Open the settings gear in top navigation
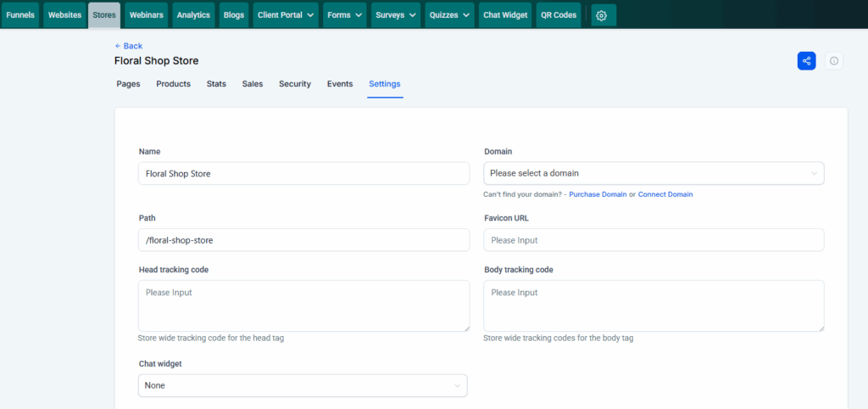Viewport: 868px width, 409px height. click(x=604, y=15)
